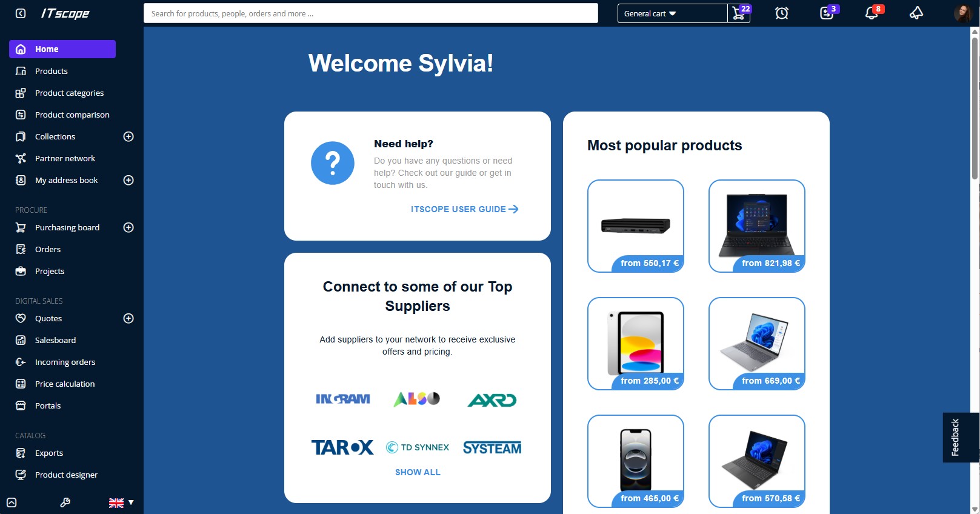
Task: Open Product comparison in the sidebar
Action: coord(72,115)
